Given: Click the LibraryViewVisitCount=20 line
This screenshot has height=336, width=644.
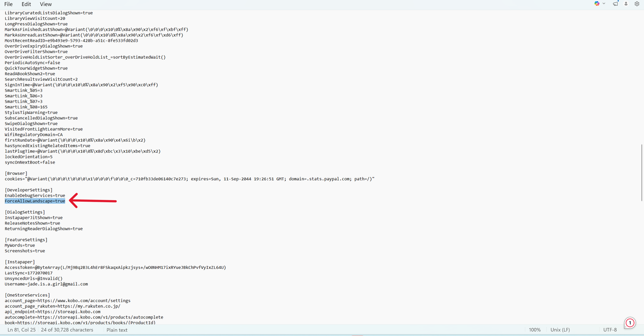Looking at the screenshot, I should click(x=35, y=18).
